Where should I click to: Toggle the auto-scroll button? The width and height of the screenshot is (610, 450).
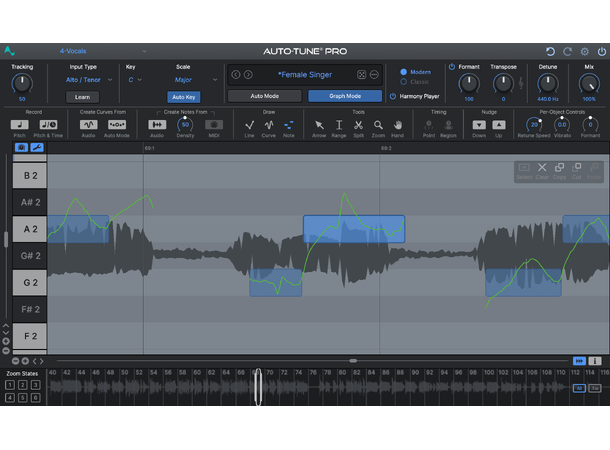[579, 361]
